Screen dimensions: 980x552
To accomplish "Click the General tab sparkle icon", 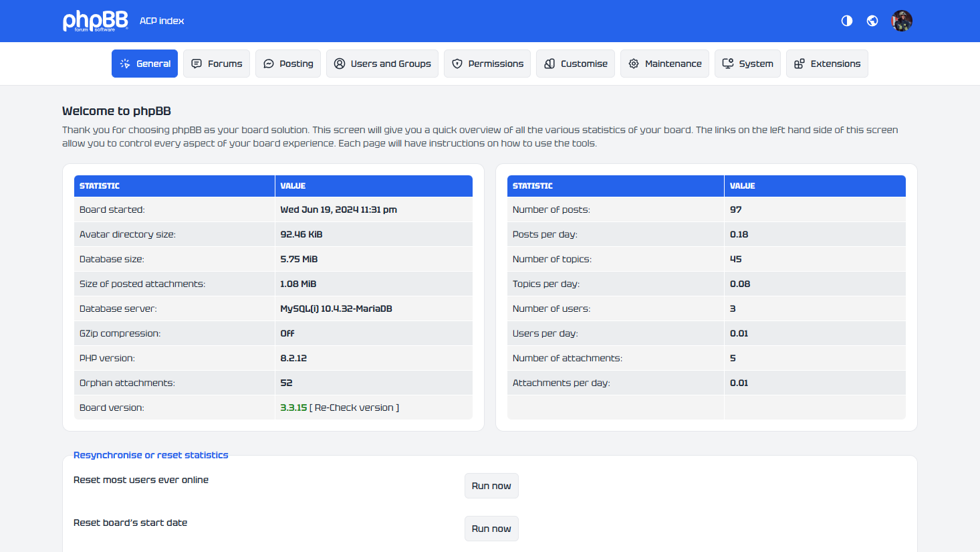I will (x=125, y=64).
